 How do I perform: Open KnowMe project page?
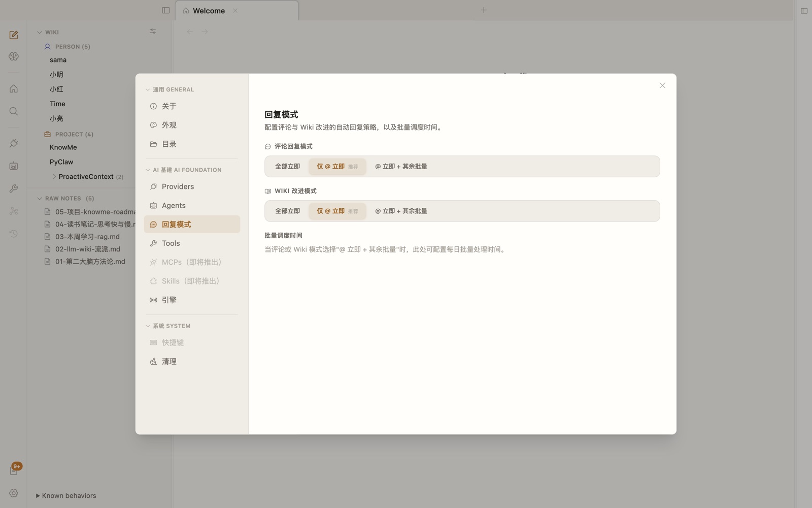[63, 147]
